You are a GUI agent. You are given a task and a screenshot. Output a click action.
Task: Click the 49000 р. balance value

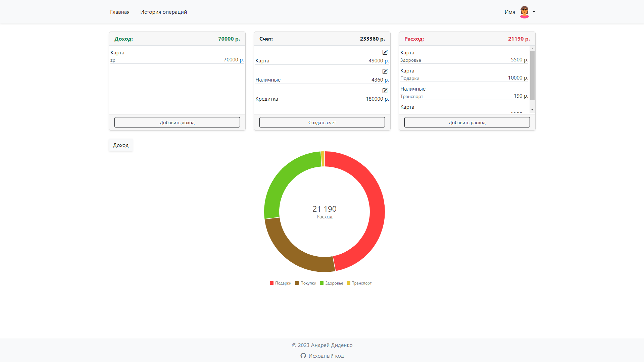(379, 61)
